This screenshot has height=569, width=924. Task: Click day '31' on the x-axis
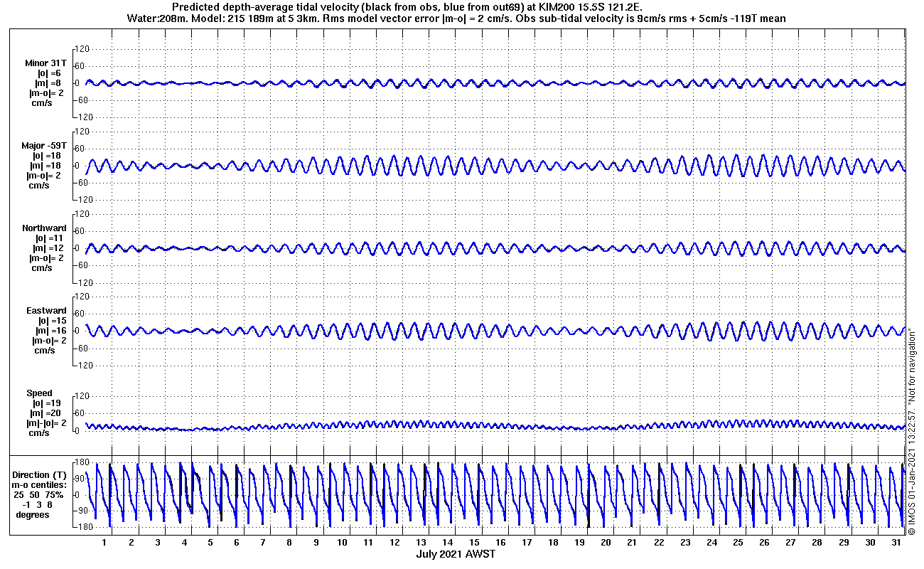(x=896, y=543)
